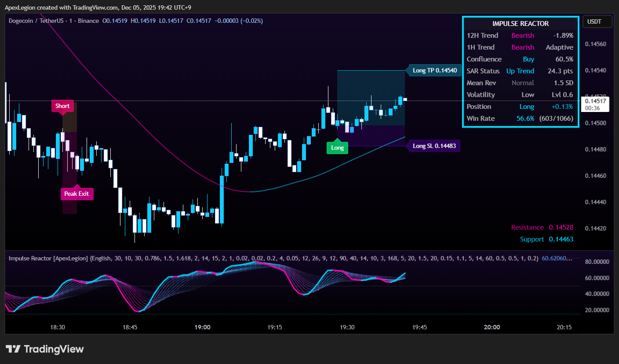Screen dimensions: 619x364
Task: Select the green Long signal label
Action: pyautogui.click(x=337, y=148)
